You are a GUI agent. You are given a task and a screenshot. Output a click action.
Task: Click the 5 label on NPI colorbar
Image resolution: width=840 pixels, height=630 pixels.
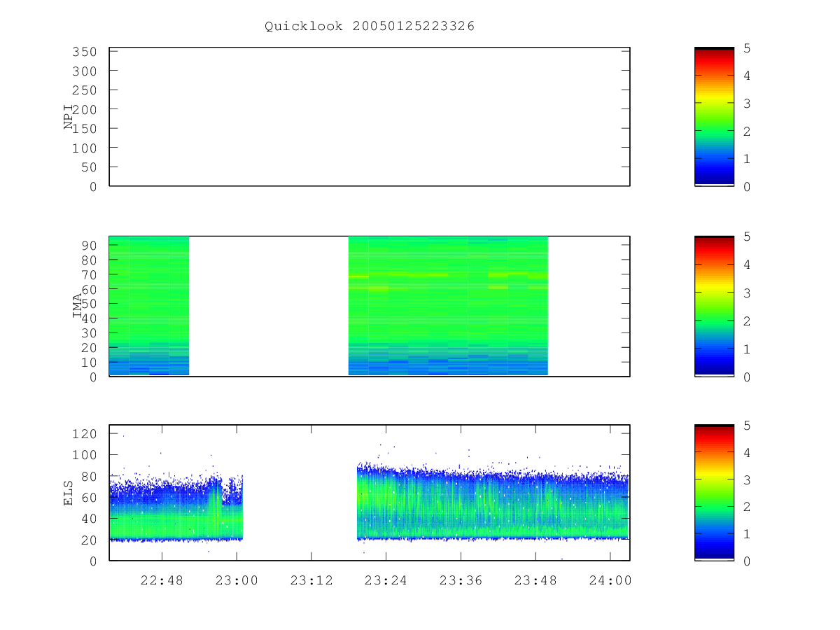[x=747, y=48]
